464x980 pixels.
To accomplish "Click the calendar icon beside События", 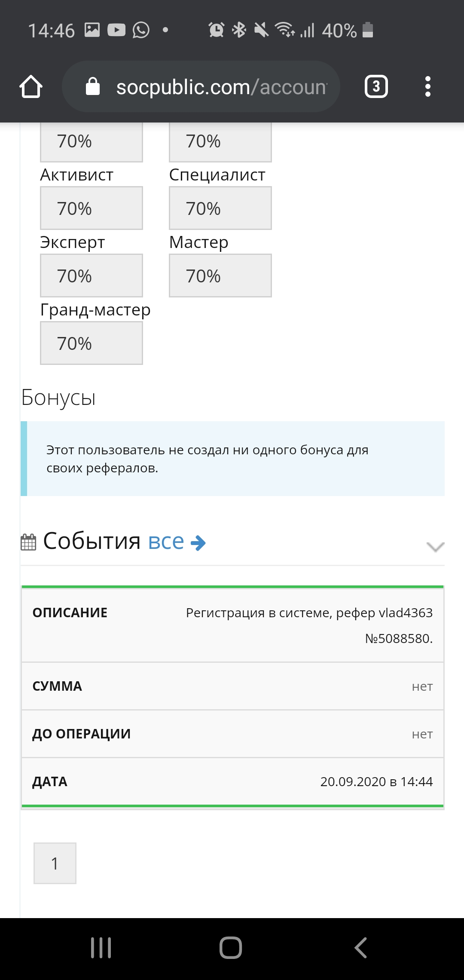I will click(28, 542).
